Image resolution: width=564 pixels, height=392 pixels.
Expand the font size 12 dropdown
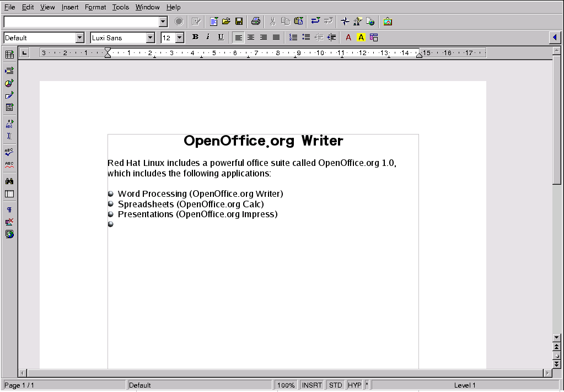[x=179, y=37]
